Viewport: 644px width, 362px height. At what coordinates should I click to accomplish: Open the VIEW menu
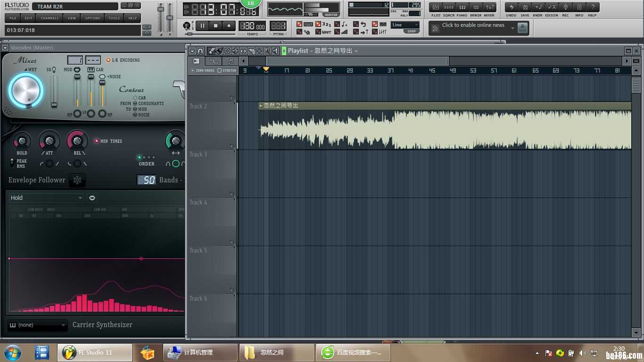(x=72, y=18)
